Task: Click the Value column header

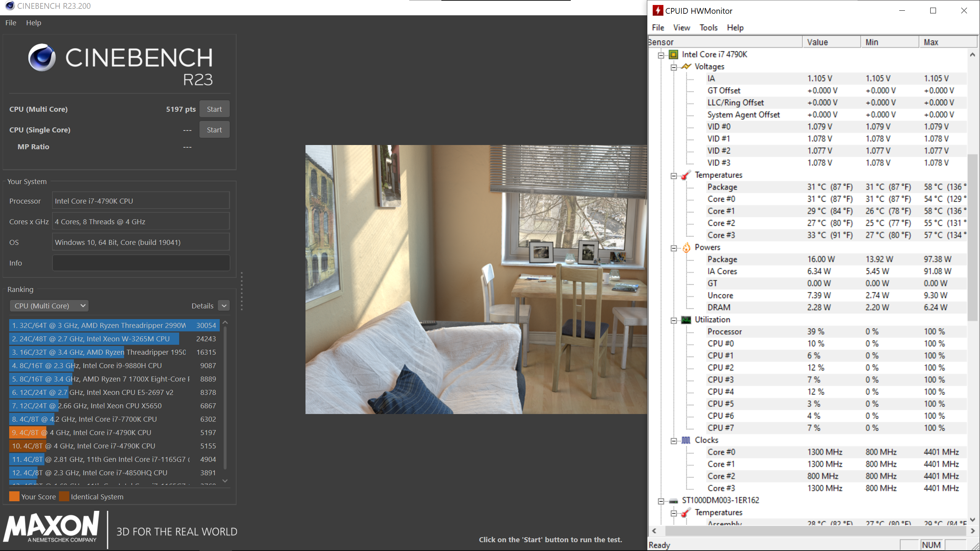Action: coord(831,42)
